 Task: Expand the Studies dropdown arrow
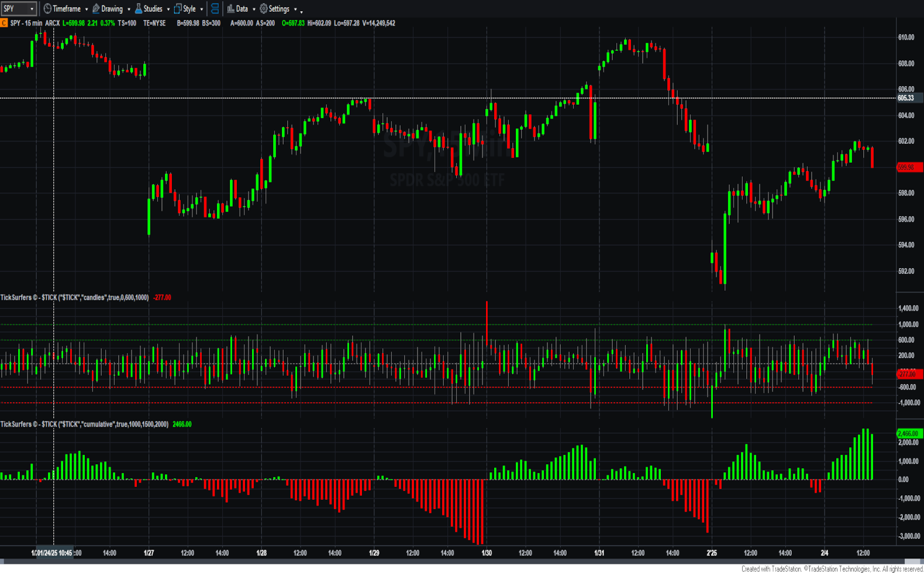coord(168,9)
